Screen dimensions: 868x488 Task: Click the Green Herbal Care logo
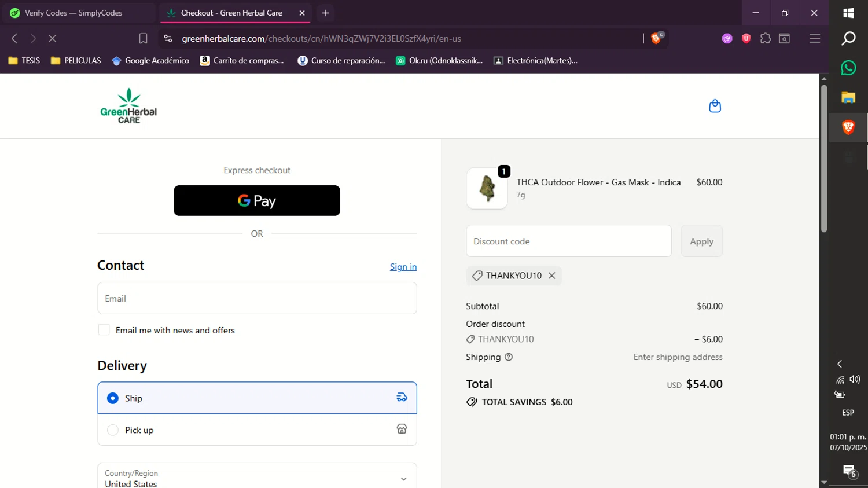pos(128,106)
